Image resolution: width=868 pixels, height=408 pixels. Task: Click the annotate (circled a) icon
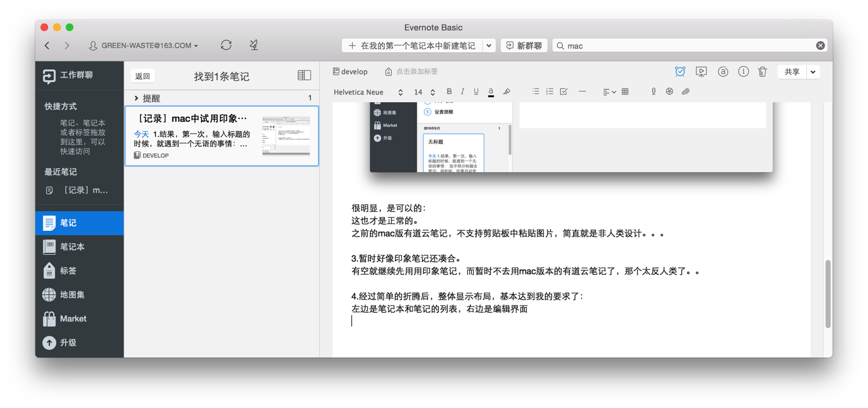pos(723,72)
